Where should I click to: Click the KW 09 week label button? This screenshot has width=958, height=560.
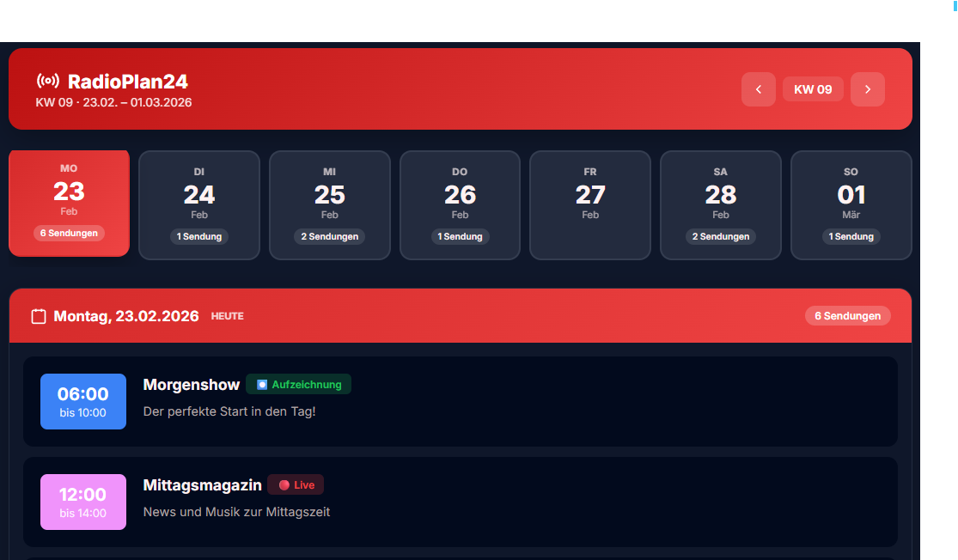(x=813, y=89)
